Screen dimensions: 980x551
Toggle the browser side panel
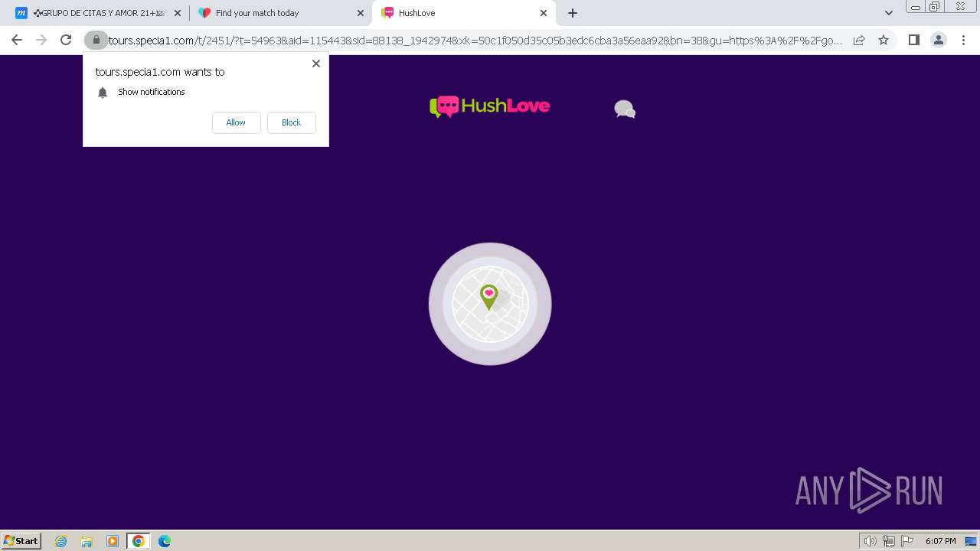pos(913,40)
